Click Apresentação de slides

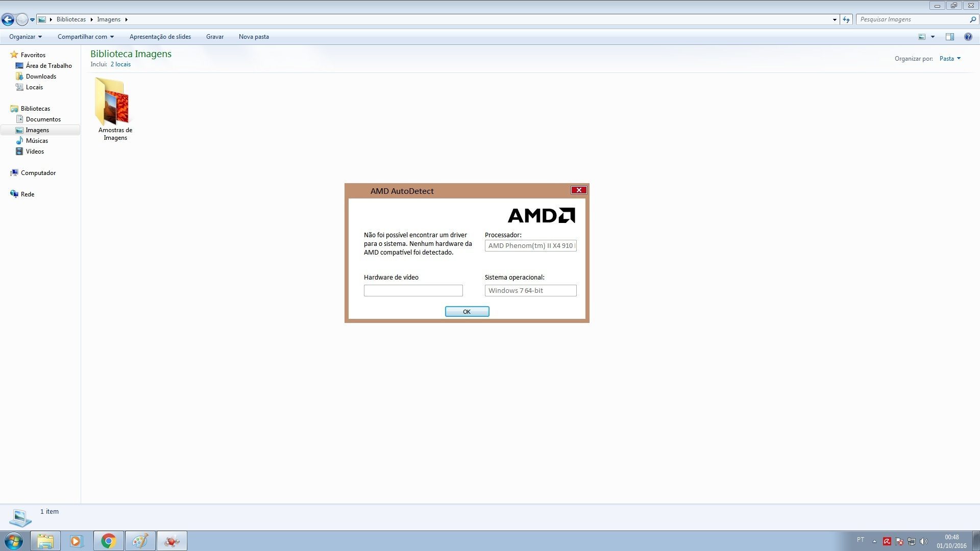point(160,37)
